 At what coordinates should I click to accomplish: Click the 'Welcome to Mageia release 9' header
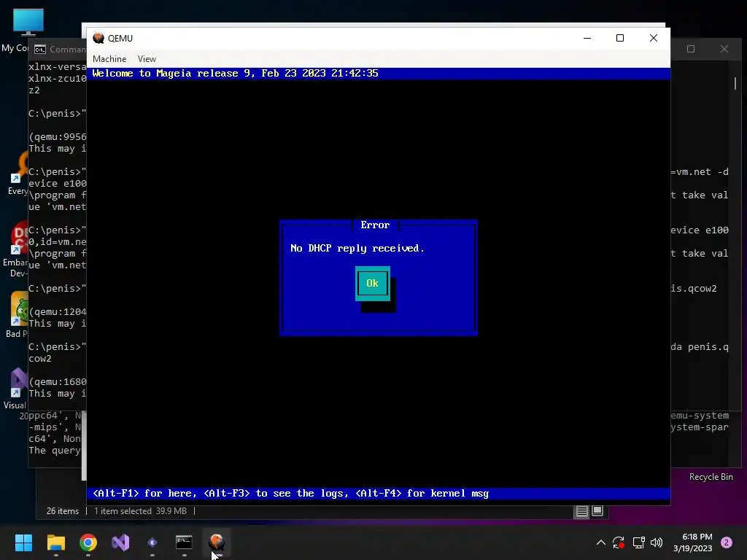point(235,74)
